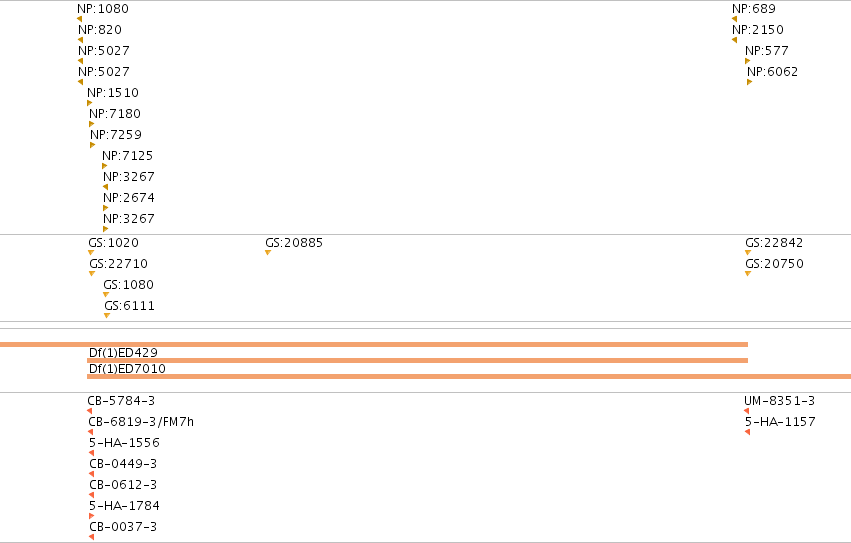Click the CB-6819-3/FM7h label

click(141, 422)
